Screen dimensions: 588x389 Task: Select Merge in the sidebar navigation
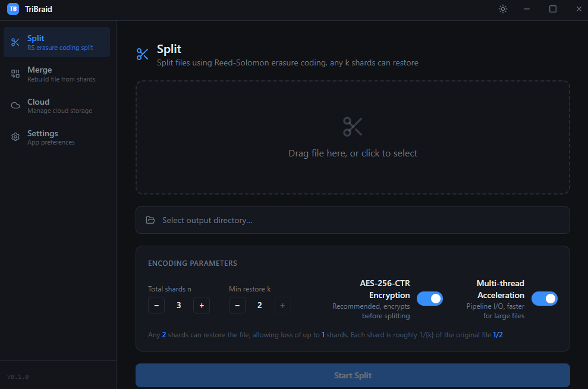[x=56, y=73]
